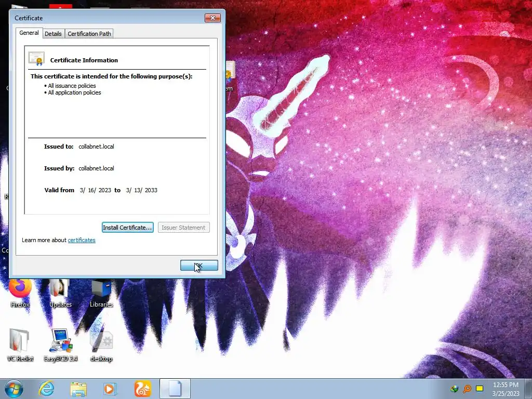The image size is (532, 399).
Task: Click the disabled Issuer Statement button
Action: tap(183, 228)
